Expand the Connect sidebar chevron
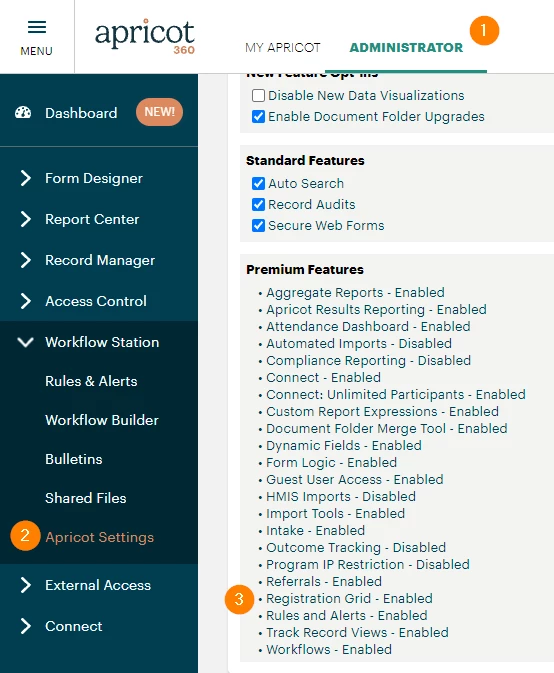The image size is (554, 673). pyautogui.click(x=26, y=626)
